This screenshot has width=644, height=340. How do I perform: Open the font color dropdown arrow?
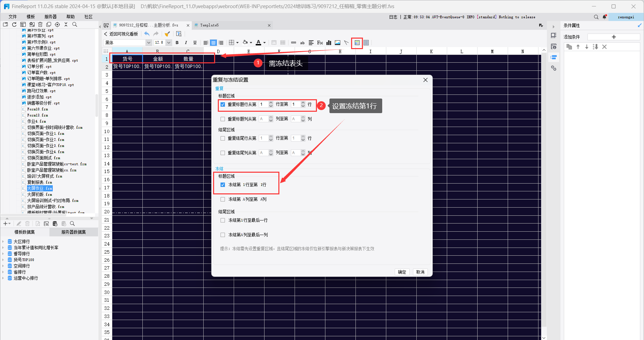(x=264, y=43)
